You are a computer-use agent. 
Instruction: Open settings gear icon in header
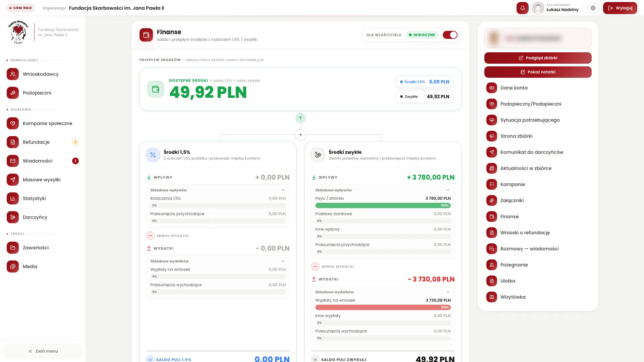click(x=593, y=8)
